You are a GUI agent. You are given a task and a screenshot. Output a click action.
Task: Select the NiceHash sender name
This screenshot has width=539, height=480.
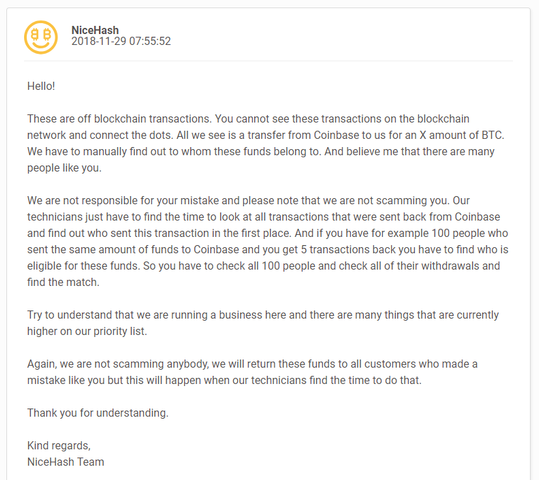[95, 30]
